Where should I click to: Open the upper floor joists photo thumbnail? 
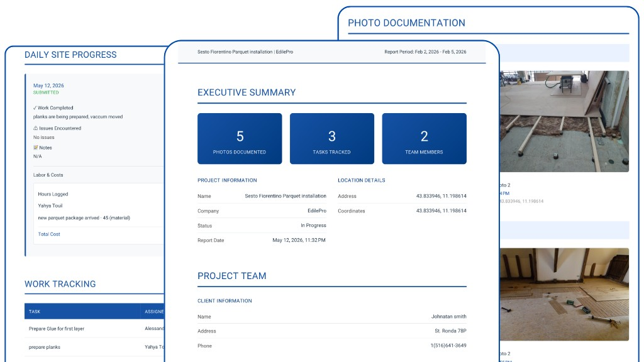click(564, 121)
